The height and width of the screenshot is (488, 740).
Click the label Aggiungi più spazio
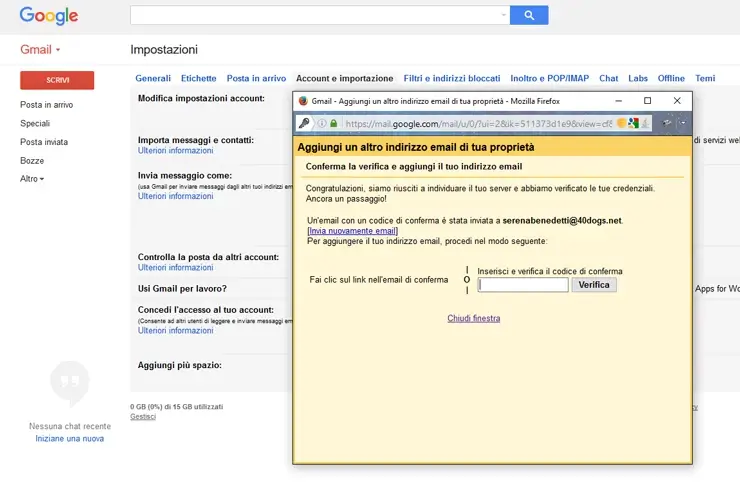point(179,365)
